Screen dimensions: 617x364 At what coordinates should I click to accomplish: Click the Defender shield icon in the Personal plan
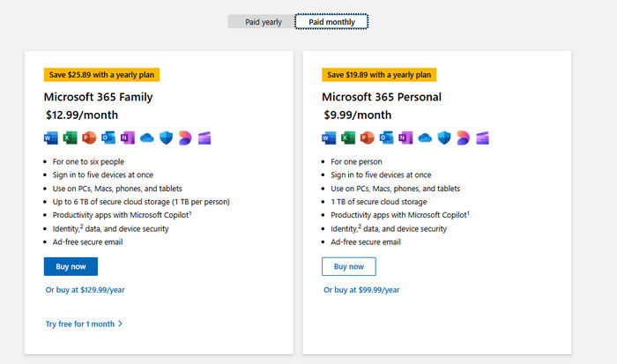[x=443, y=137]
